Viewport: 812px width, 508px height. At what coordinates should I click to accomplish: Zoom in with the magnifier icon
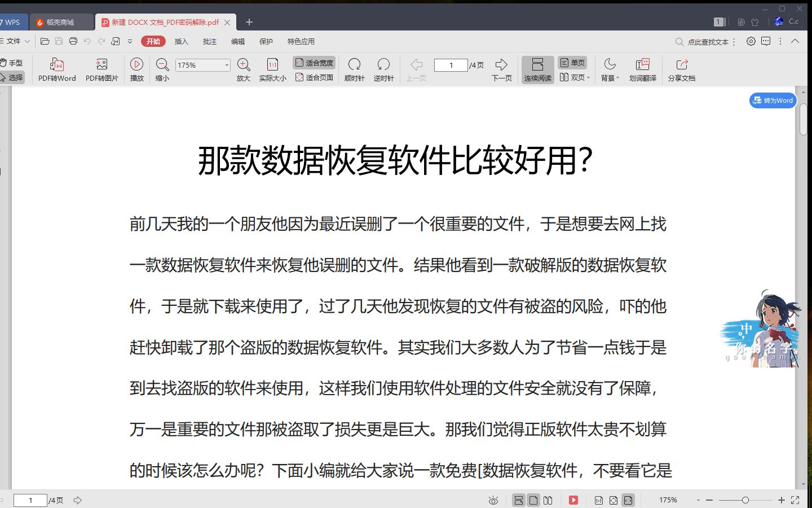243,69
